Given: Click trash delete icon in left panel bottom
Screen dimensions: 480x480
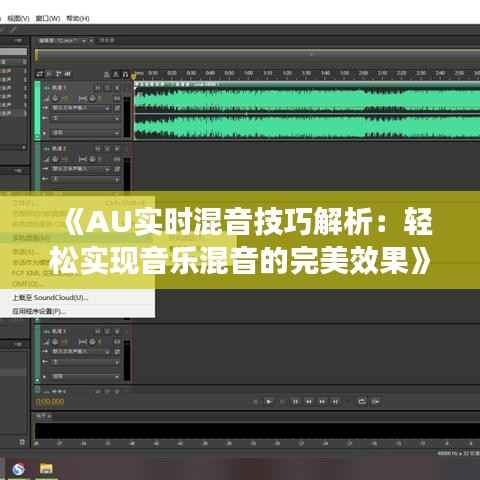Looking at the screenshot, I should (x=22, y=443).
